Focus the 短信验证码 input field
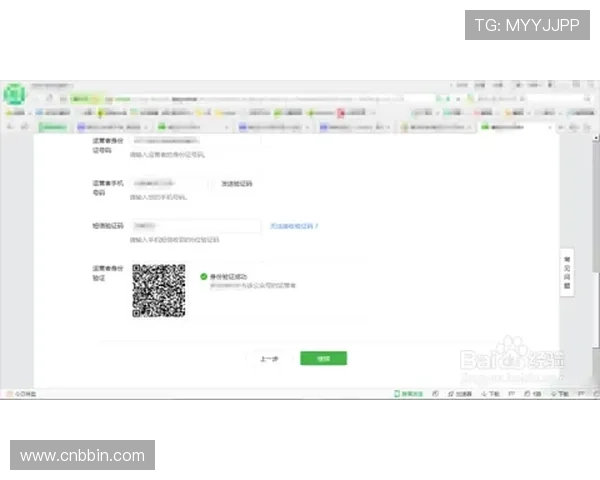Image resolution: width=600 pixels, height=480 pixels. coord(196,226)
